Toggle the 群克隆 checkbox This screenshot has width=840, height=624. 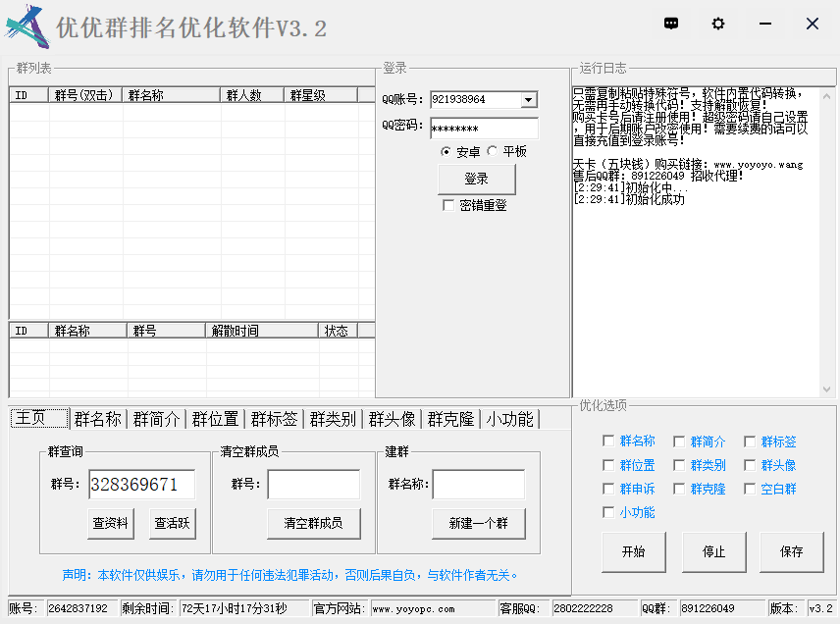[x=679, y=489]
